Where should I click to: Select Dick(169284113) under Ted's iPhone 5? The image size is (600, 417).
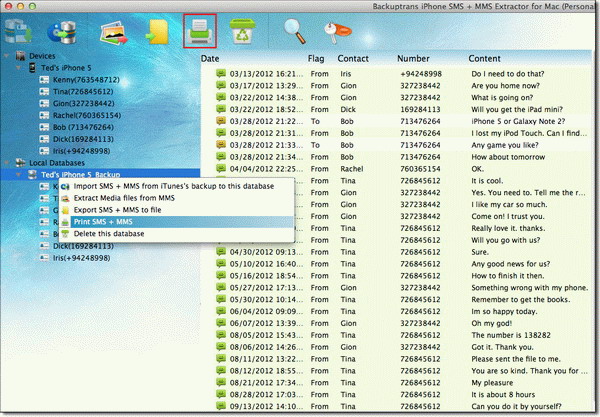coord(83,139)
